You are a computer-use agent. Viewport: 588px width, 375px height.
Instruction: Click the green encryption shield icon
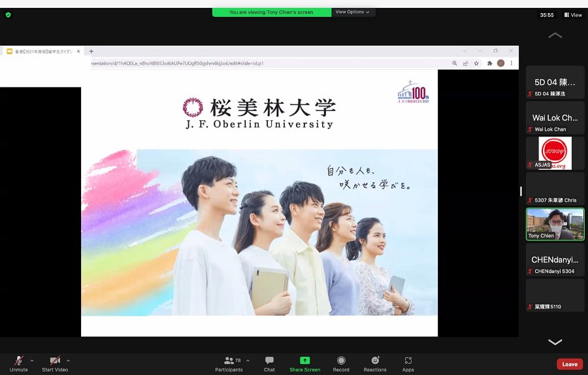tap(8, 15)
